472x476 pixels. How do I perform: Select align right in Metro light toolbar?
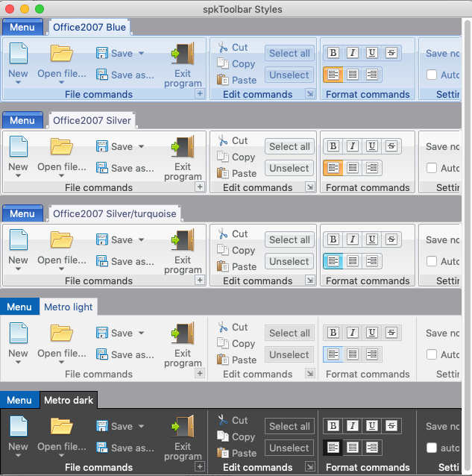pyautogui.click(x=372, y=354)
